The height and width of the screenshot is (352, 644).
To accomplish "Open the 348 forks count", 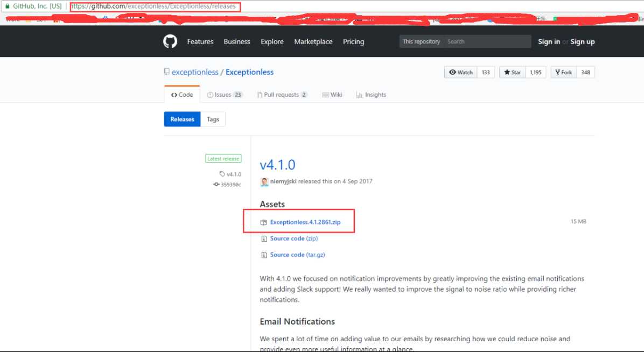I will [586, 72].
